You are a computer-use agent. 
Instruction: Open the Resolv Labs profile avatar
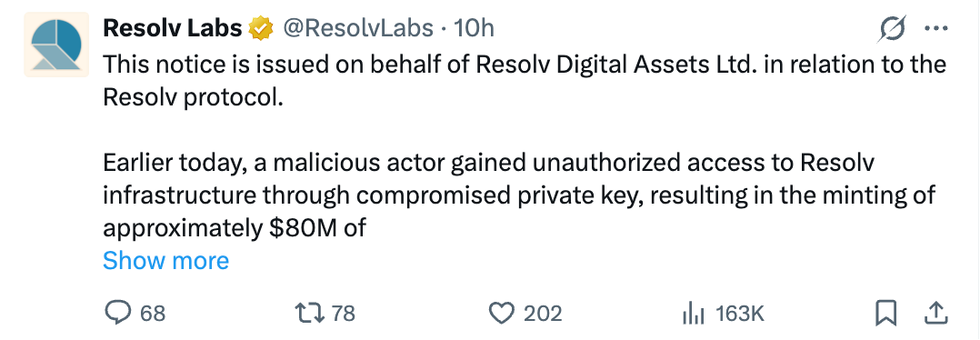coord(56,45)
